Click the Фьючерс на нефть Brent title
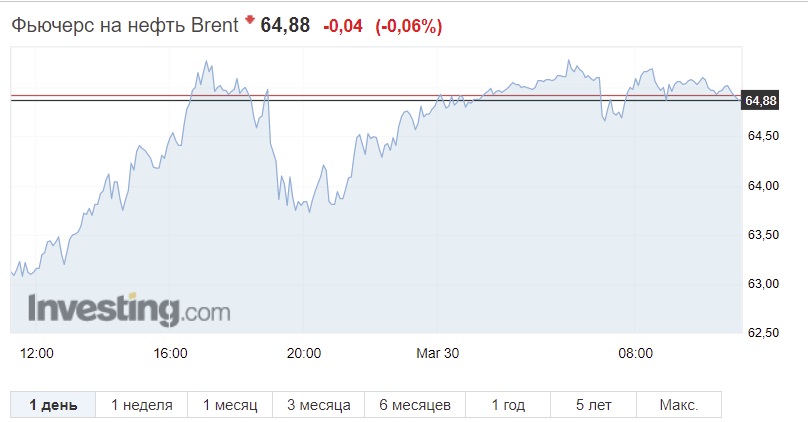This screenshot has width=808, height=422. click(x=125, y=25)
